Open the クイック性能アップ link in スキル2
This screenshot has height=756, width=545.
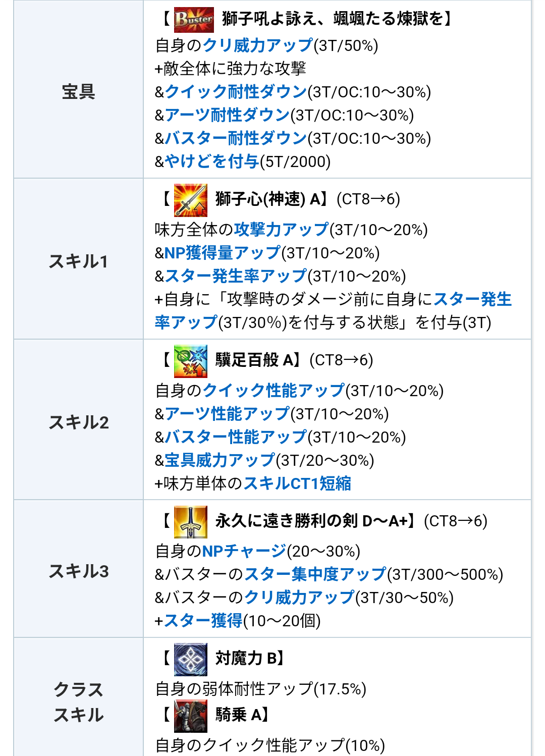(274, 391)
